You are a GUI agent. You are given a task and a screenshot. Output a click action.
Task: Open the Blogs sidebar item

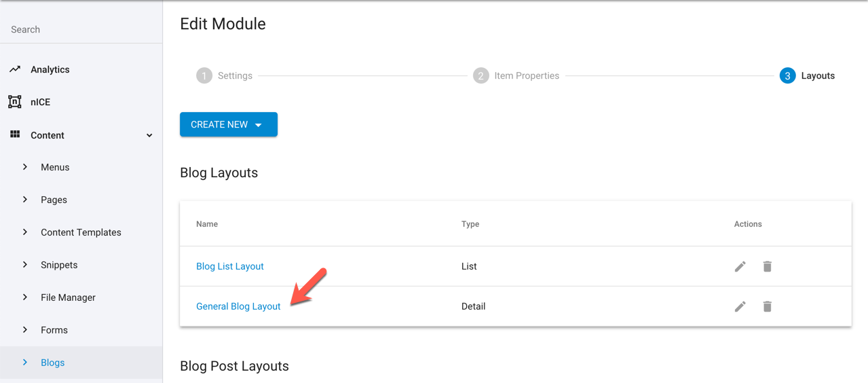[52, 363]
